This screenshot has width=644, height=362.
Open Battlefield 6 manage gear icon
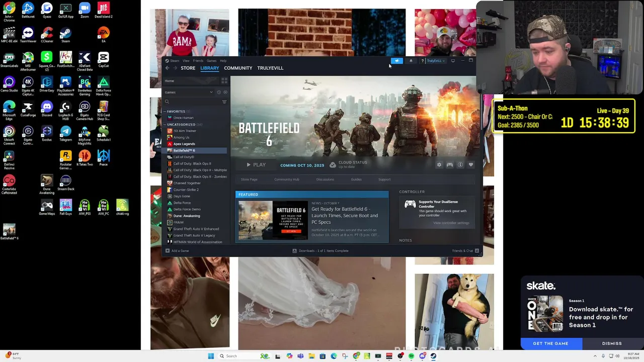(439, 165)
